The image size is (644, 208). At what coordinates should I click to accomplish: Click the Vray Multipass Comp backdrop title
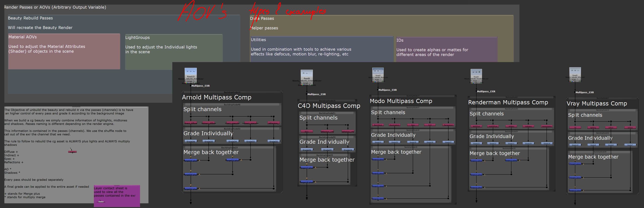pyautogui.click(x=597, y=104)
